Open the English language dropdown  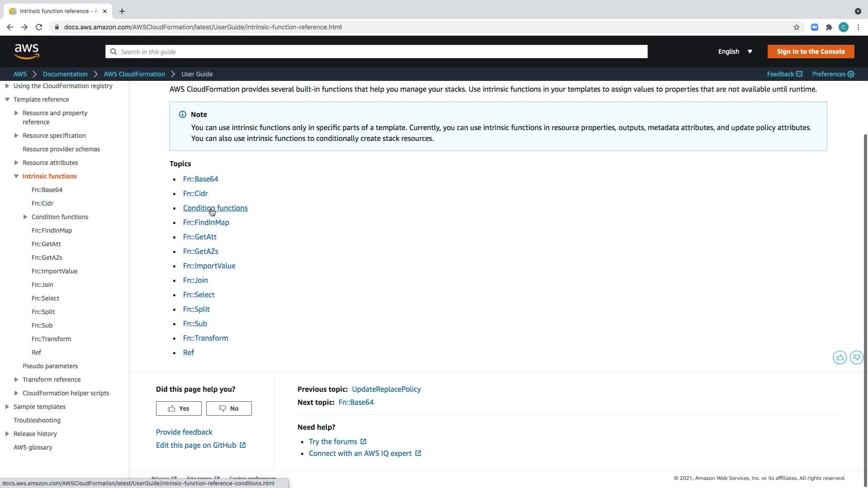(x=735, y=52)
